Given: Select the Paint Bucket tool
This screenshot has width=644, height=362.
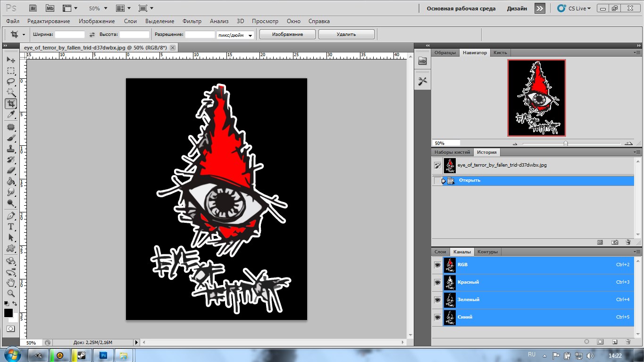Looking at the screenshot, I should (11, 182).
